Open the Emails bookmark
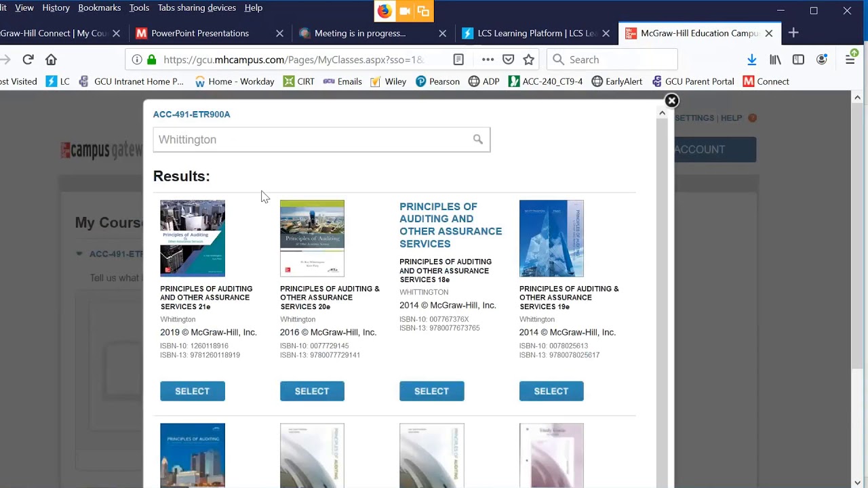 tap(342, 81)
